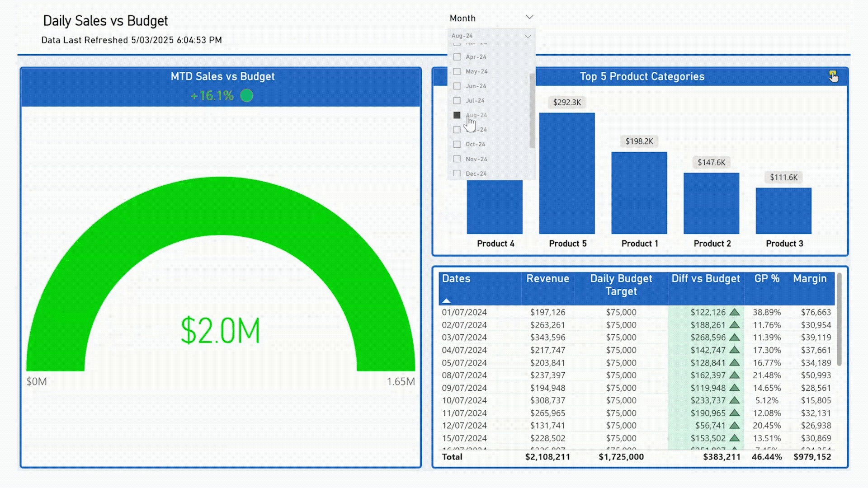Screen dimensions: 868x488
Task: Sort table by Revenue column header
Action: pos(547,279)
